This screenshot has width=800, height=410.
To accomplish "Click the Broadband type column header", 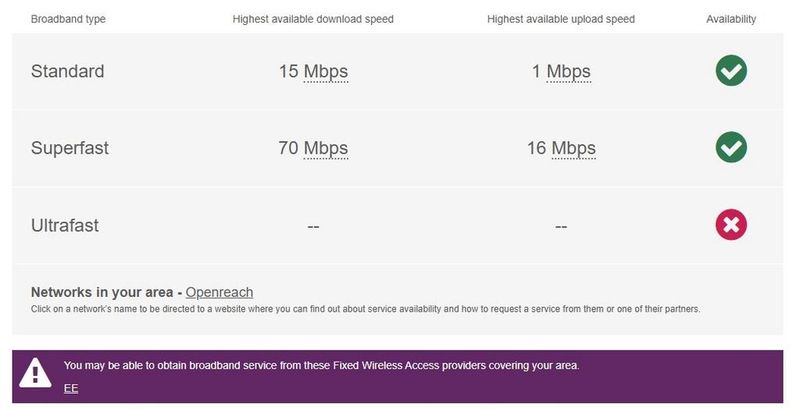I will pyautogui.click(x=68, y=19).
